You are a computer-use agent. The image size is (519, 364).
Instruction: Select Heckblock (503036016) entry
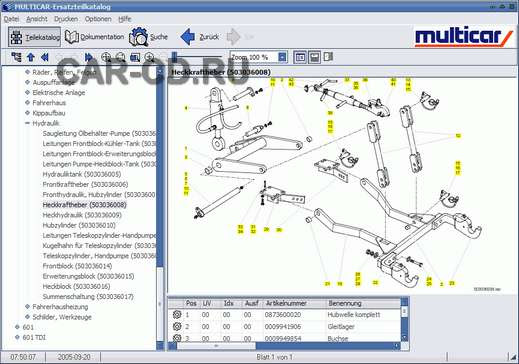76,286
